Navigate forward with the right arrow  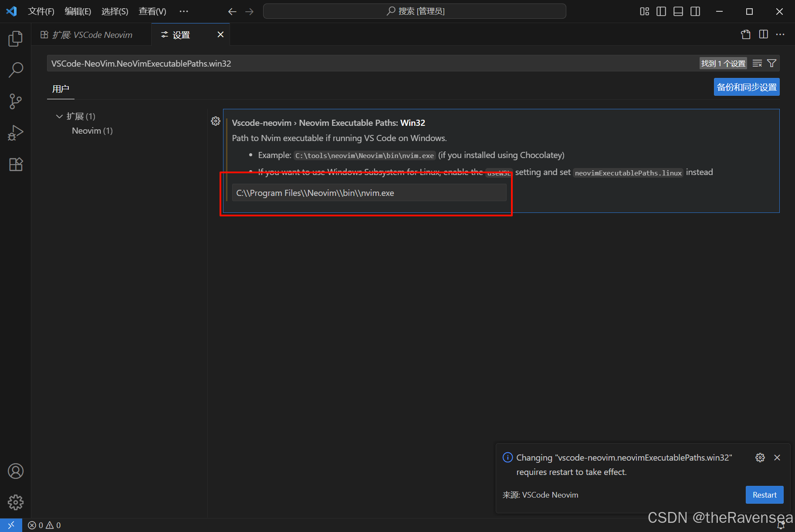point(249,11)
